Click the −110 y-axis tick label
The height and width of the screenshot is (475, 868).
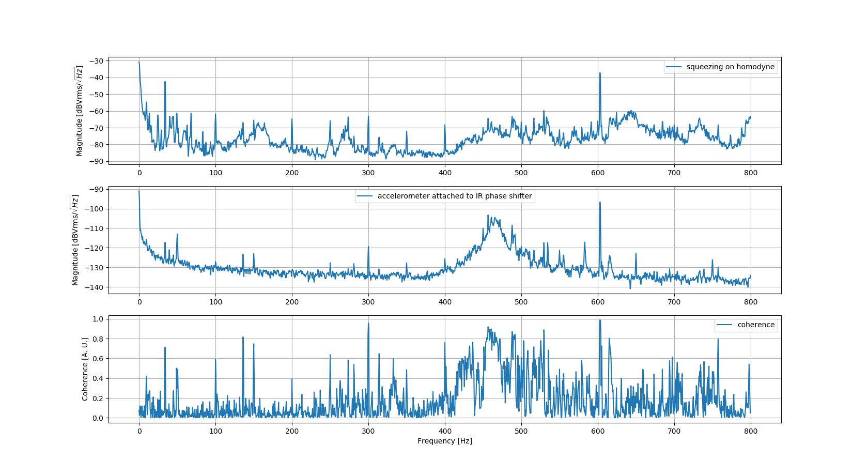(x=95, y=228)
